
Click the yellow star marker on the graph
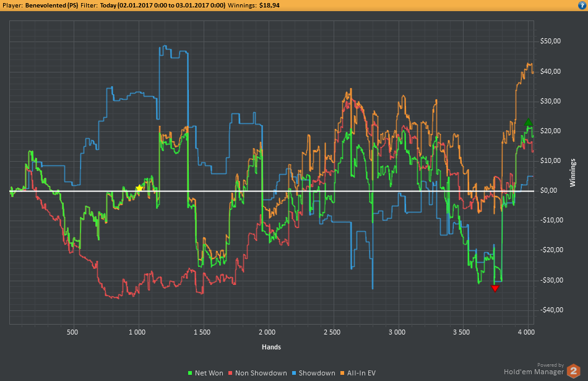139,188
